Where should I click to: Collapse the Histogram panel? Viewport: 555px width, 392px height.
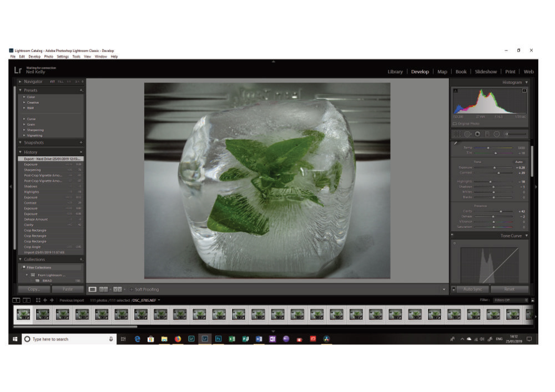point(527,83)
